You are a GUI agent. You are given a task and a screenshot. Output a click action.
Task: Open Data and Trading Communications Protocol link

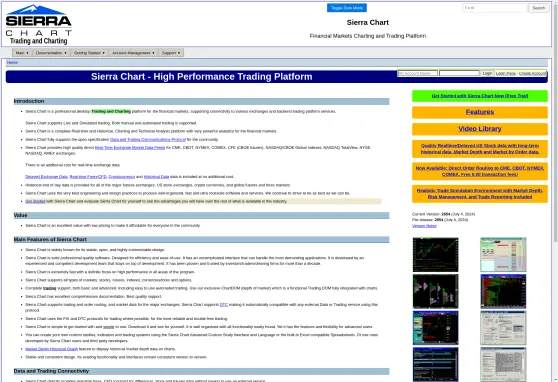point(148,140)
